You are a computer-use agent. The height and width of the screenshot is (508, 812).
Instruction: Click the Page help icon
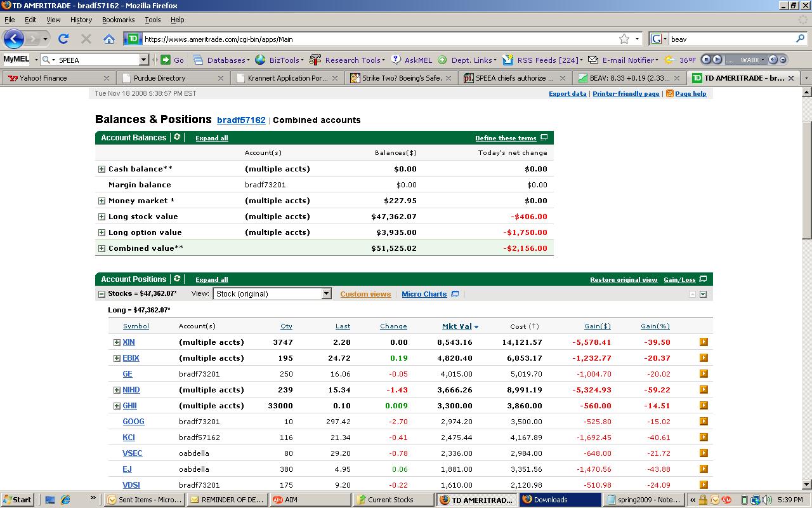pyautogui.click(x=669, y=93)
